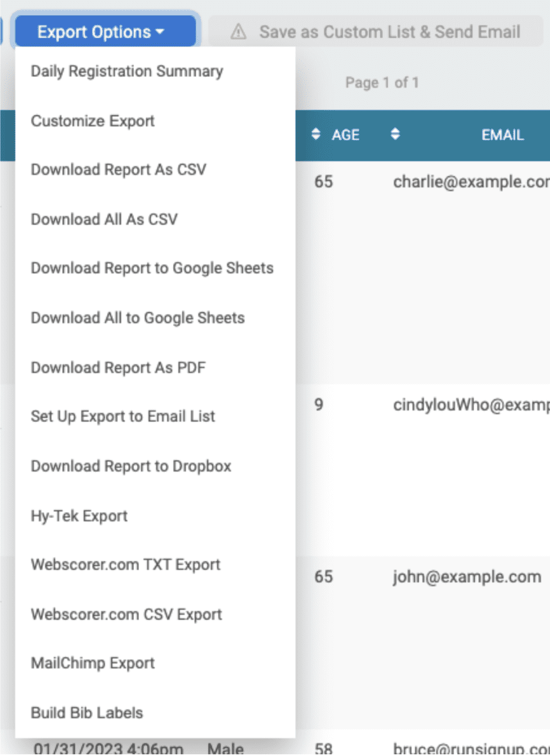Select Download Report As PDF
The width and height of the screenshot is (550, 756).
[x=118, y=367]
